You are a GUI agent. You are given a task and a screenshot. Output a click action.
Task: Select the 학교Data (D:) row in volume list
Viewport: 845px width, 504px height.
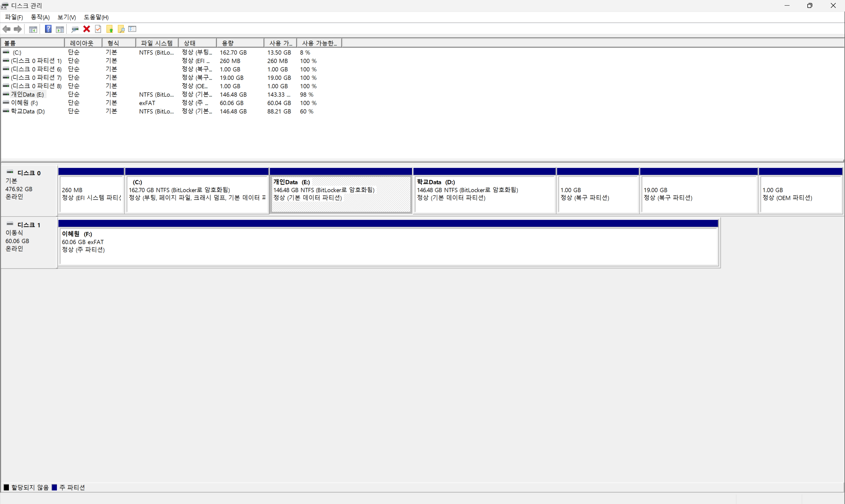click(28, 111)
